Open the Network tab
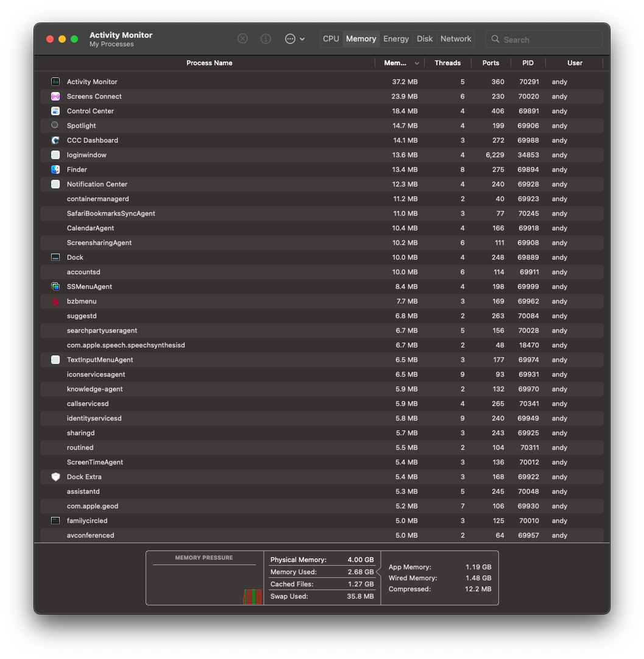 (456, 38)
